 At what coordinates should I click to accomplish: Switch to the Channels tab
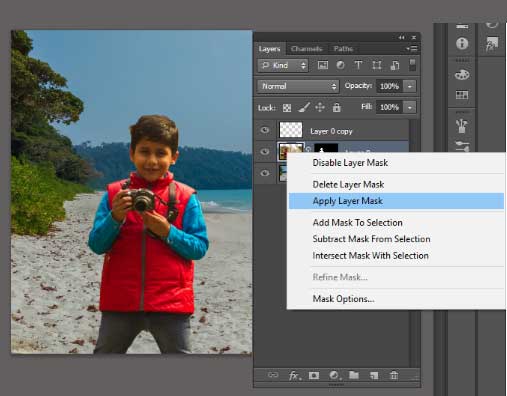tap(307, 49)
